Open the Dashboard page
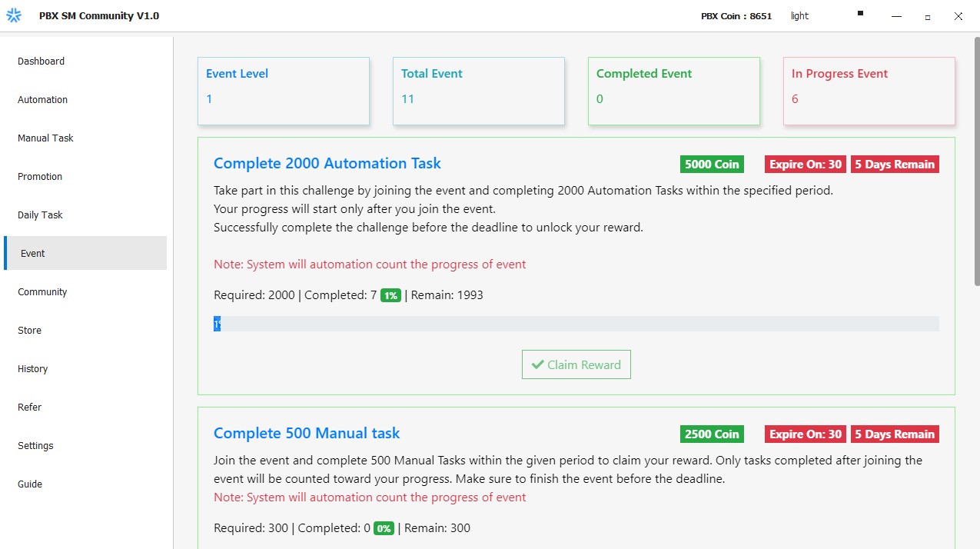The image size is (980, 549). pyautogui.click(x=42, y=62)
